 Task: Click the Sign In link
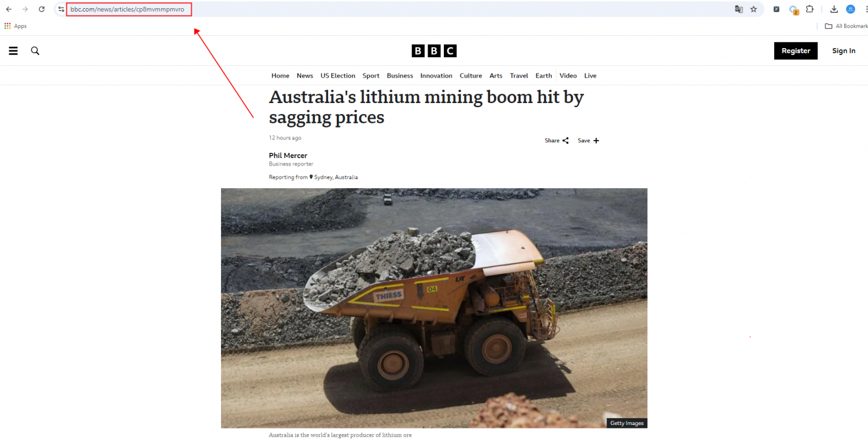pos(844,51)
